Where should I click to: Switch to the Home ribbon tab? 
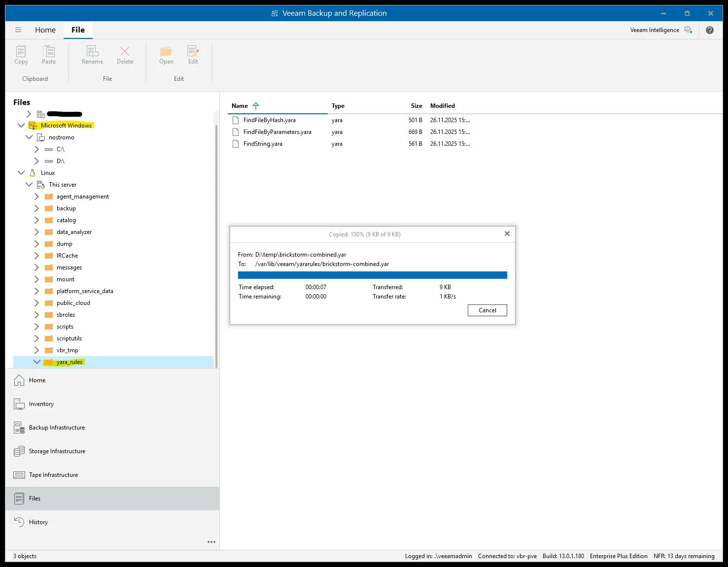(x=45, y=30)
